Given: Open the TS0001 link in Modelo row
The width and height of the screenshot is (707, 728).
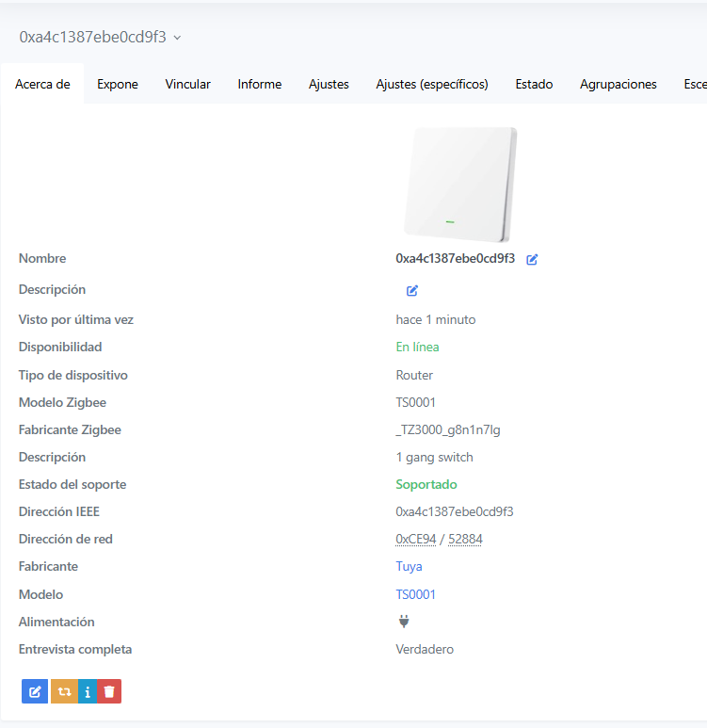Looking at the screenshot, I should (415, 594).
